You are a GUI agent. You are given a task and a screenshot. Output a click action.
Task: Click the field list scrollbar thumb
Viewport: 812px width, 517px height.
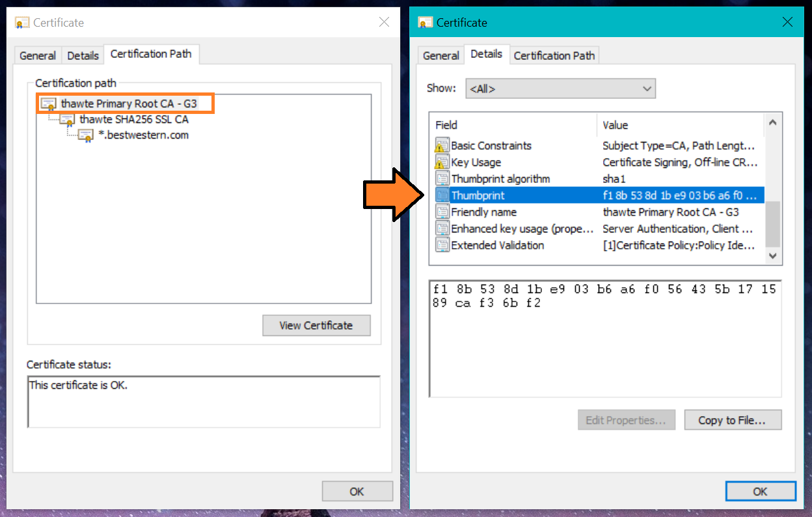click(773, 224)
